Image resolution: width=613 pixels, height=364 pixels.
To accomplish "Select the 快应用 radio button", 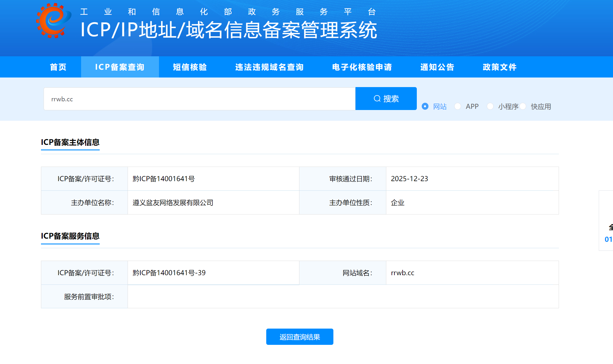I will click(x=523, y=106).
